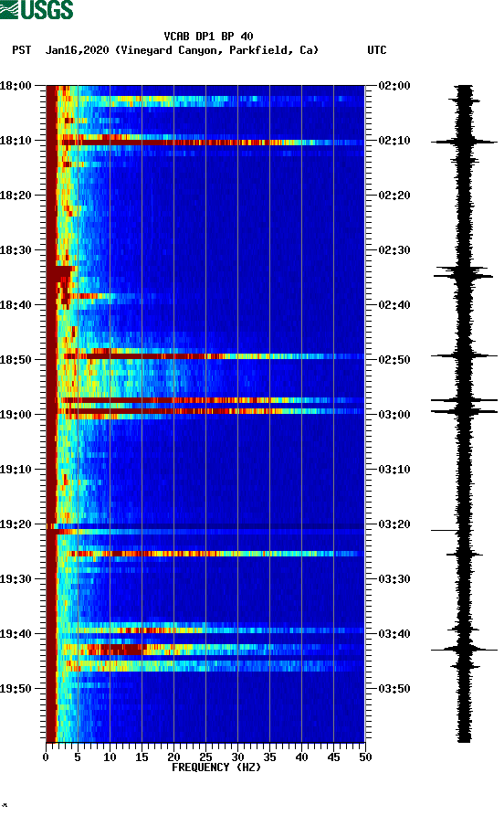Click the "18:00" PST time label
This screenshot has height=815, width=504.
tap(16, 86)
